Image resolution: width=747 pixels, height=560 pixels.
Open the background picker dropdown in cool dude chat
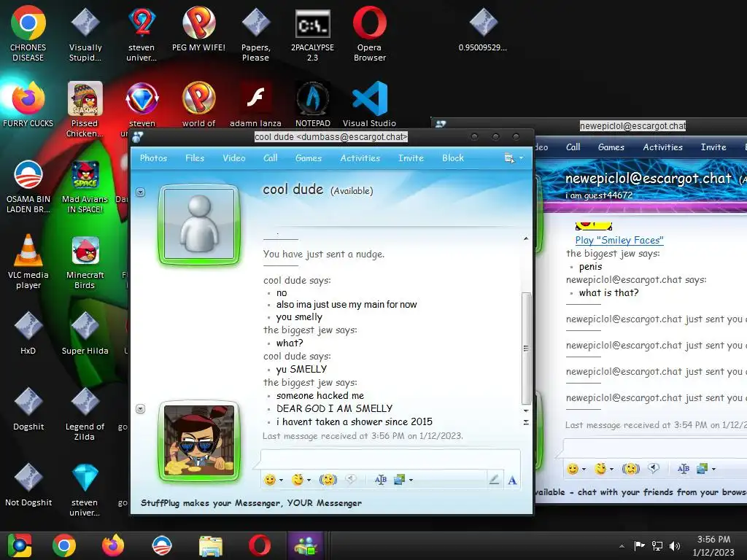[x=411, y=480]
